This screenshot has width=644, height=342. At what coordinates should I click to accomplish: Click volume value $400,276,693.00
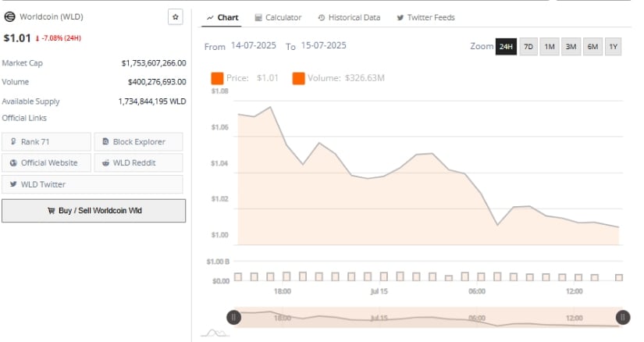pos(157,82)
